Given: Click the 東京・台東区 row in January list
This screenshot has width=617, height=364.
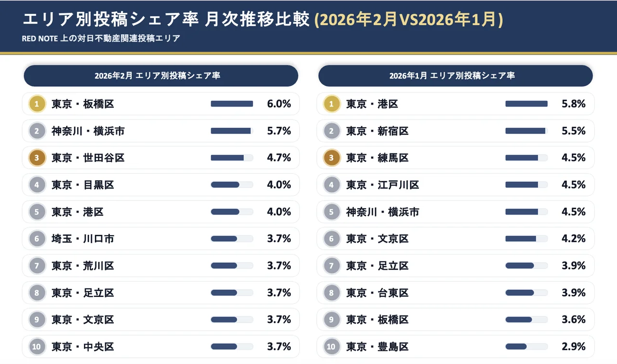Looking at the screenshot, I should pyautogui.click(x=377, y=293).
